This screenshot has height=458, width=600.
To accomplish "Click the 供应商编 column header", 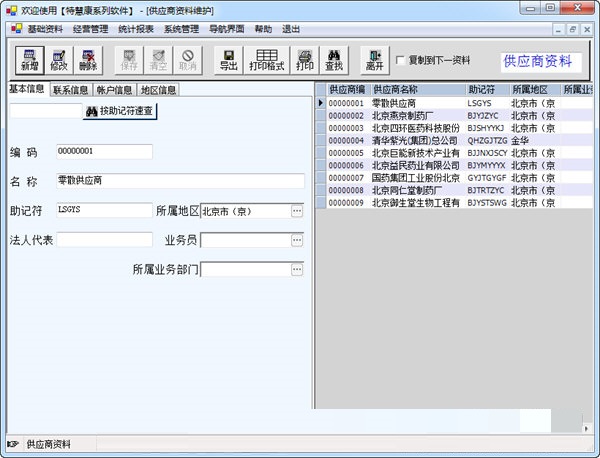I will coord(347,90).
